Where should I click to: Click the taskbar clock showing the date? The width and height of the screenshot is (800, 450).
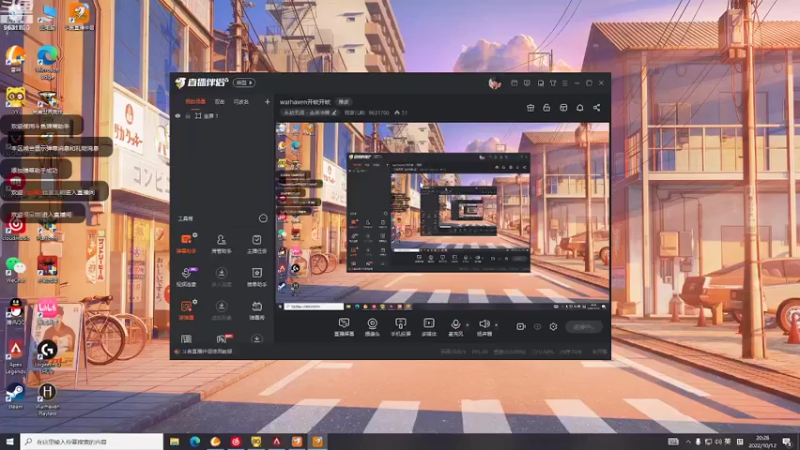(x=762, y=441)
